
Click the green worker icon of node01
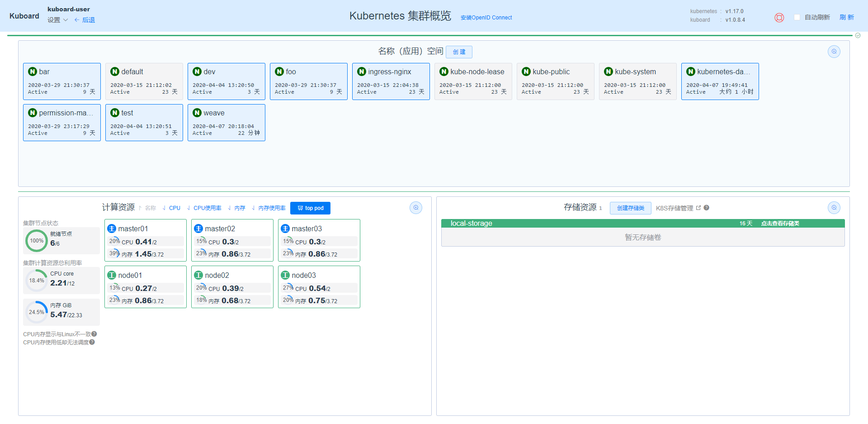click(x=112, y=275)
